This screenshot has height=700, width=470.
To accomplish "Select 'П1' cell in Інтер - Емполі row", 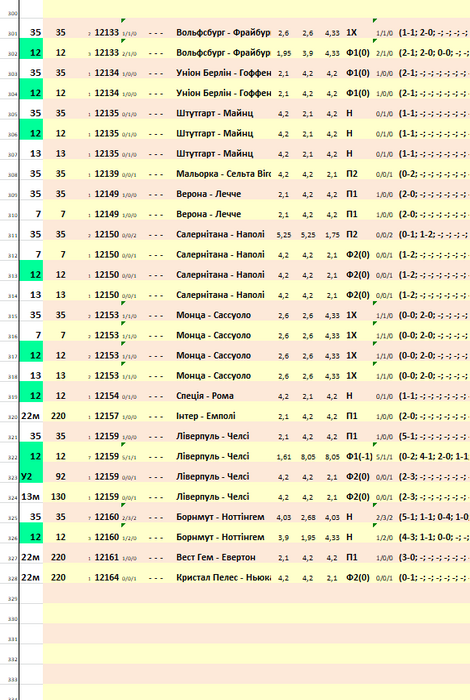I will pos(352,416).
